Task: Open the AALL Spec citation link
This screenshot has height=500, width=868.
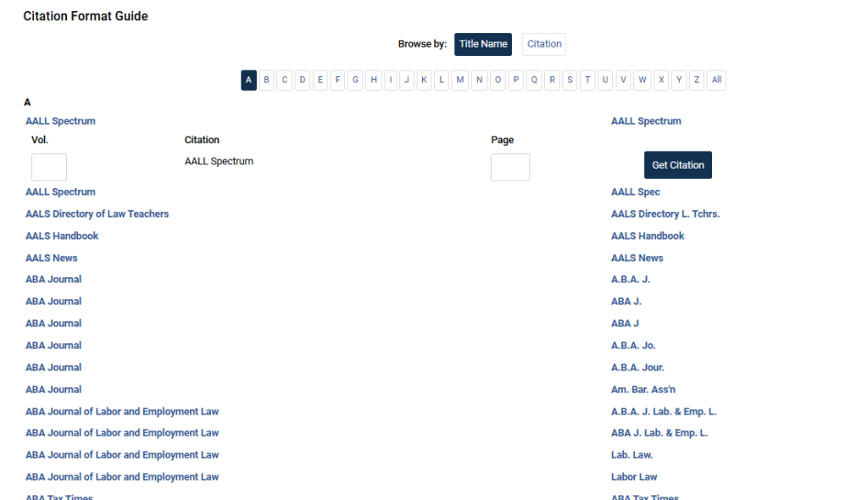Action: [x=635, y=192]
